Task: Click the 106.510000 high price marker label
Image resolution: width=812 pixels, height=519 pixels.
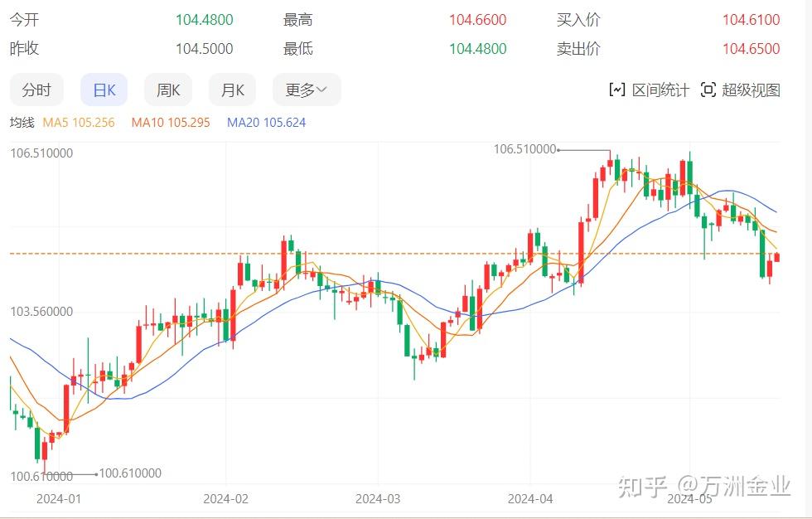Action: coord(524,149)
